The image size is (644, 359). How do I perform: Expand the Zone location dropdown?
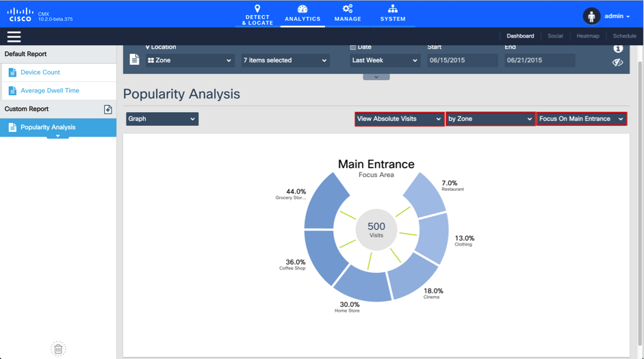pyautogui.click(x=190, y=60)
